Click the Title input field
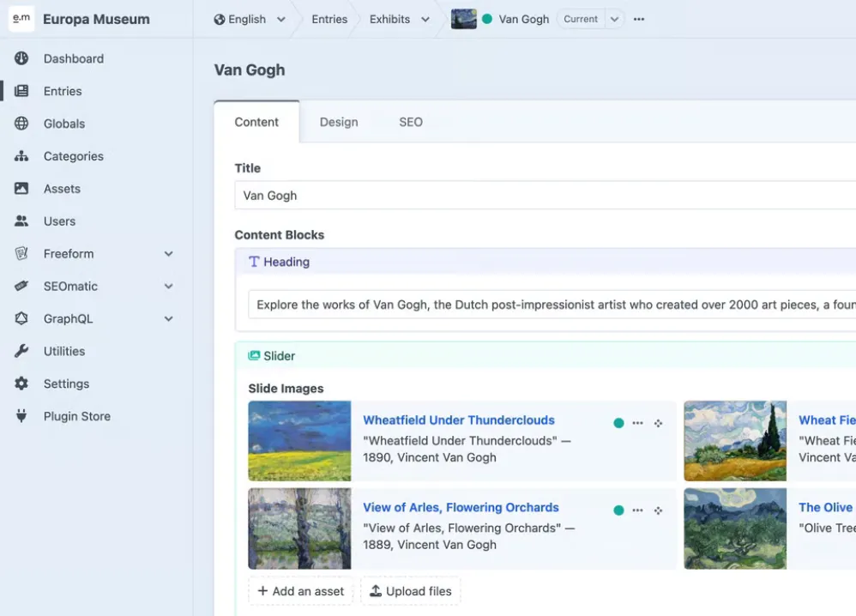This screenshot has width=856, height=616. point(546,196)
